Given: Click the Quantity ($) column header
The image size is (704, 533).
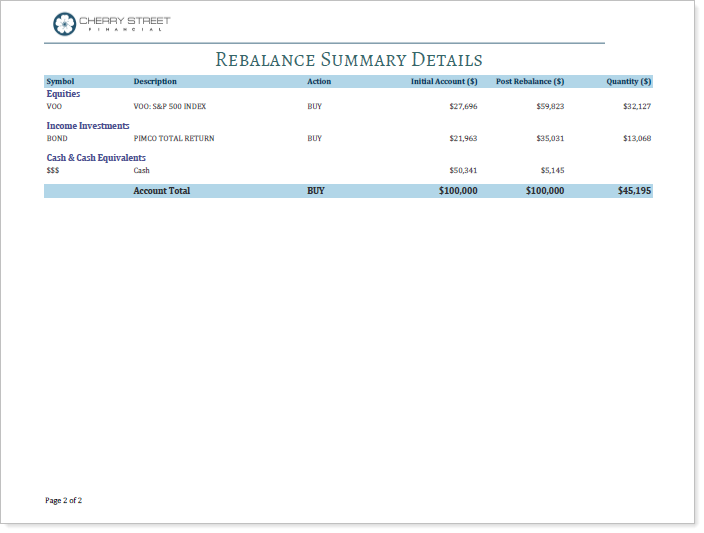Looking at the screenshot, I should click(629, 82).
